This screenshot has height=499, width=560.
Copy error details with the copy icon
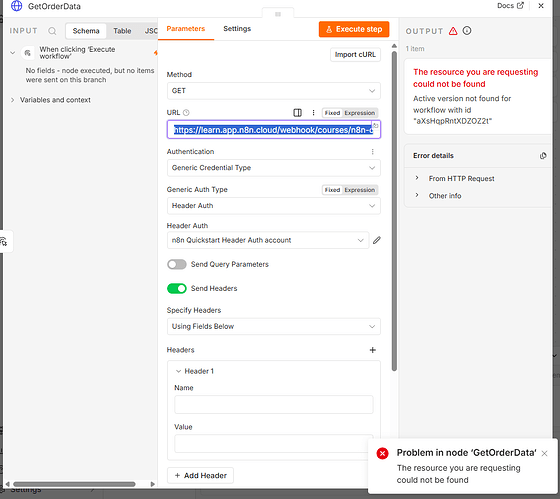[x=543, y=156]
